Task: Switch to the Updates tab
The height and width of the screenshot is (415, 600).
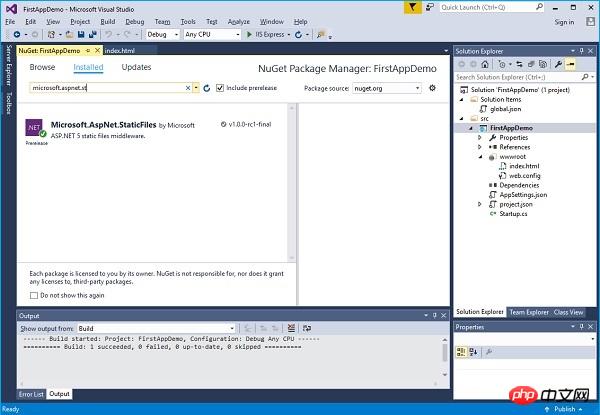Action: (136, 67)
